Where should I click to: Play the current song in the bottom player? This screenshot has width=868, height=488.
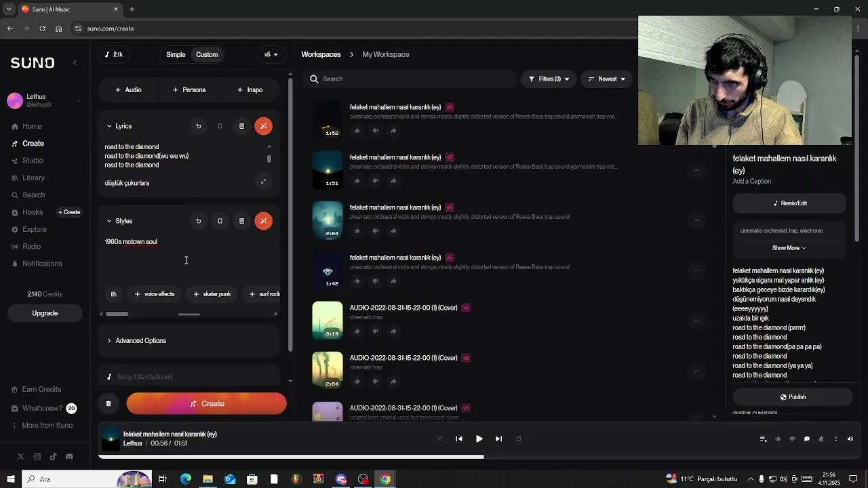point(479,439)
